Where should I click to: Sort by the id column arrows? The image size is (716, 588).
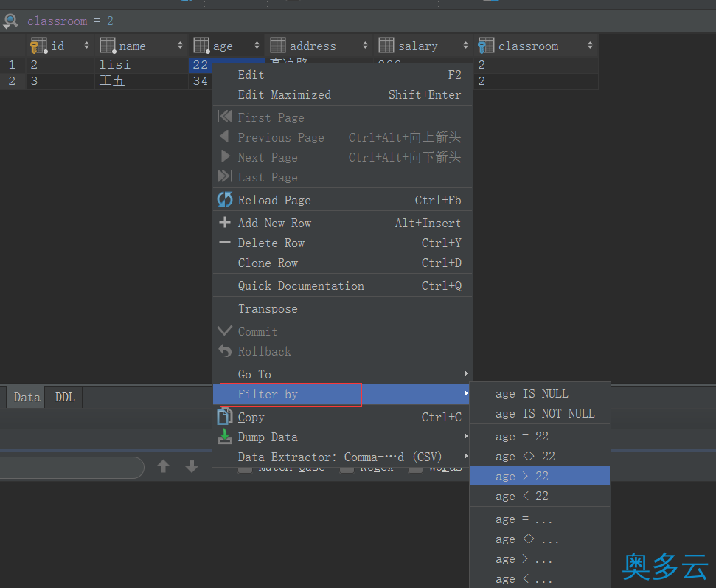[86, 45]
